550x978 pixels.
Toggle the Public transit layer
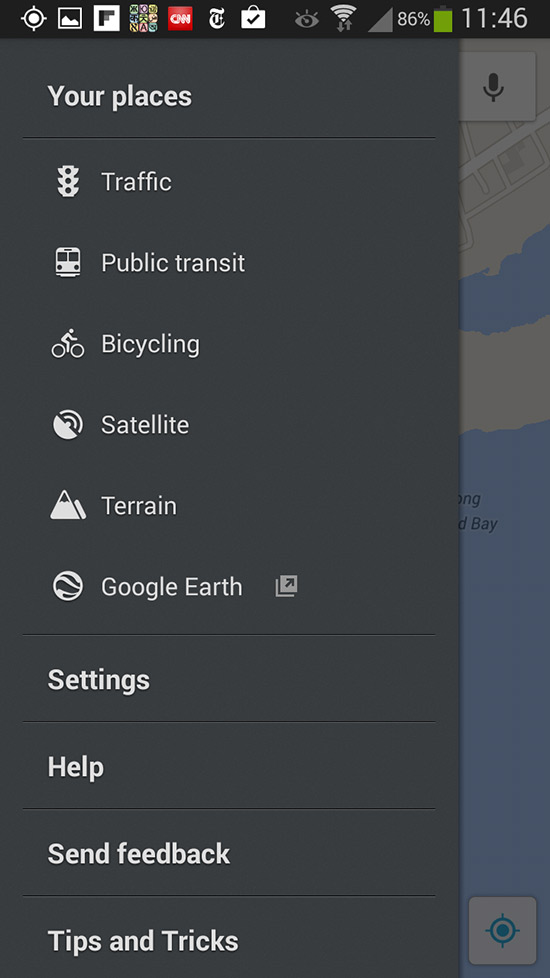pyautogui.click(x=229, y=263)
